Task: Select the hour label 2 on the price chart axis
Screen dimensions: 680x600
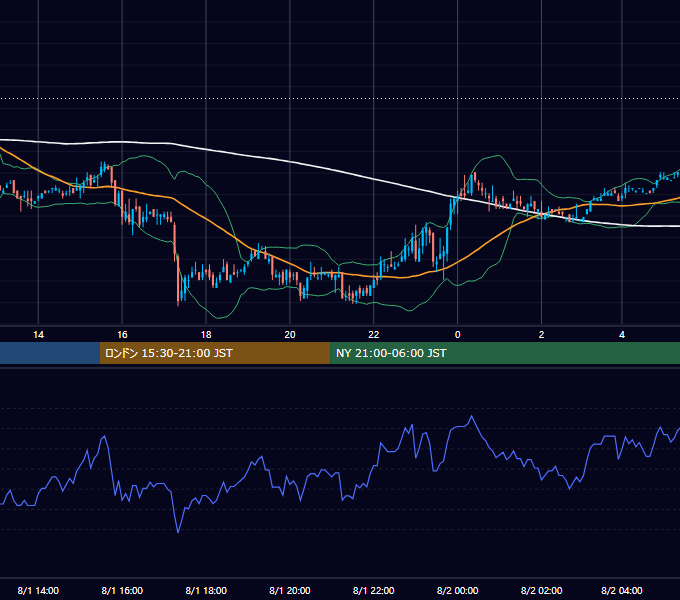Action: [x=541, y=335]
